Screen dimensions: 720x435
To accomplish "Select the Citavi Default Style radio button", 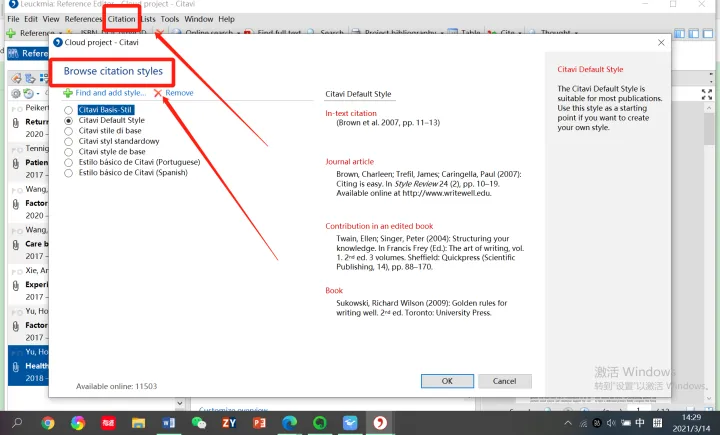I will click(68, 120).
